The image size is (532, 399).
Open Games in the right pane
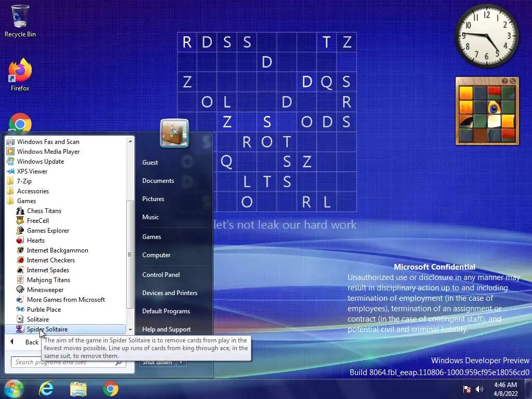(152, 237)
